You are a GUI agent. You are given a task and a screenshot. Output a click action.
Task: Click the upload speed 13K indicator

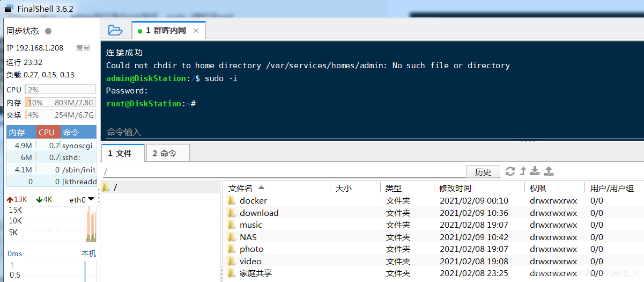pyautogui.click(x=17, y=199)
